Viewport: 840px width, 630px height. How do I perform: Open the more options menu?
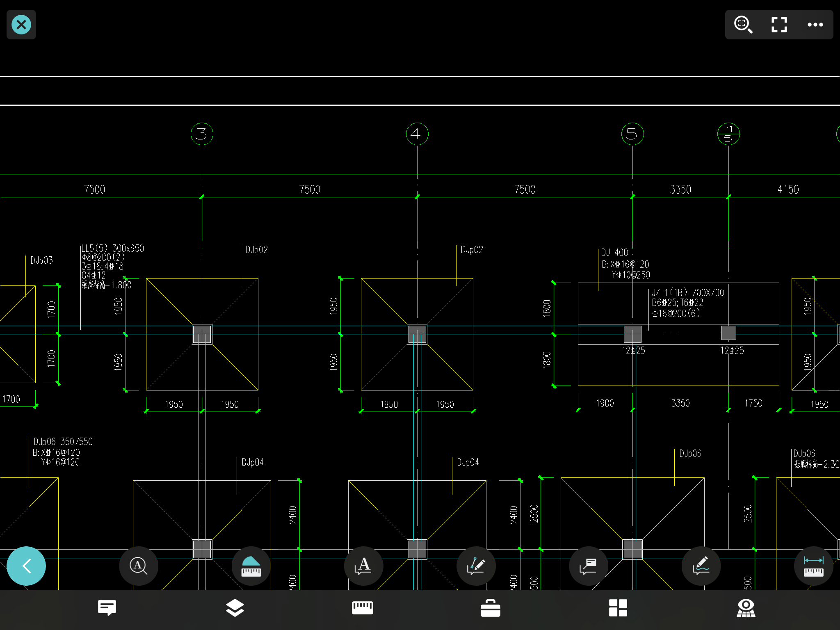click(815, 25)
